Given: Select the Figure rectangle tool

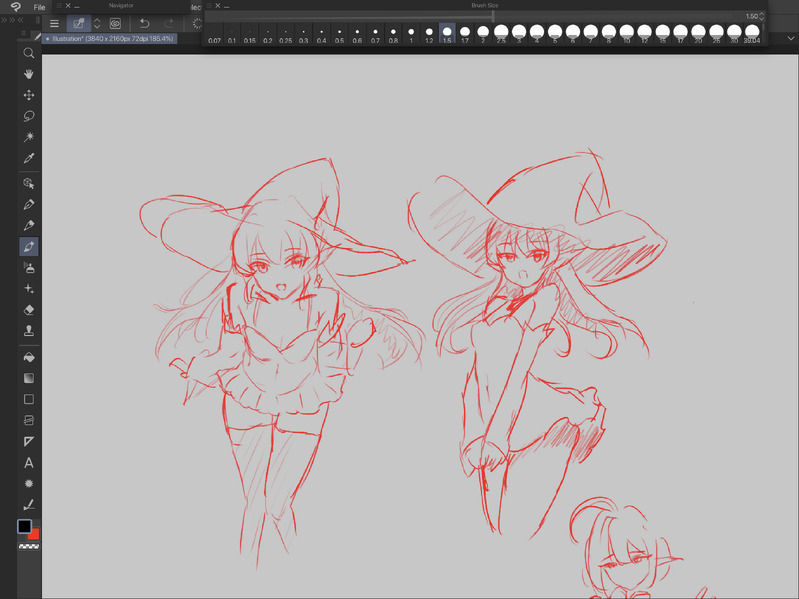Looking at the screenshot, I should pos(29,399).
